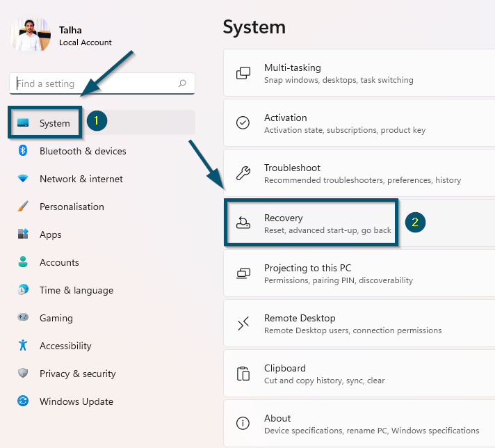Open Projecting to this PC
Screen dimensions: 495x448
(359, 273)
